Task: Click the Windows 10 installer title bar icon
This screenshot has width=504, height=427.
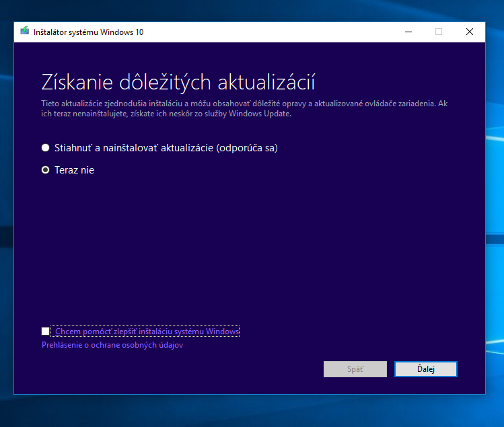Action: tap(25, 32)
